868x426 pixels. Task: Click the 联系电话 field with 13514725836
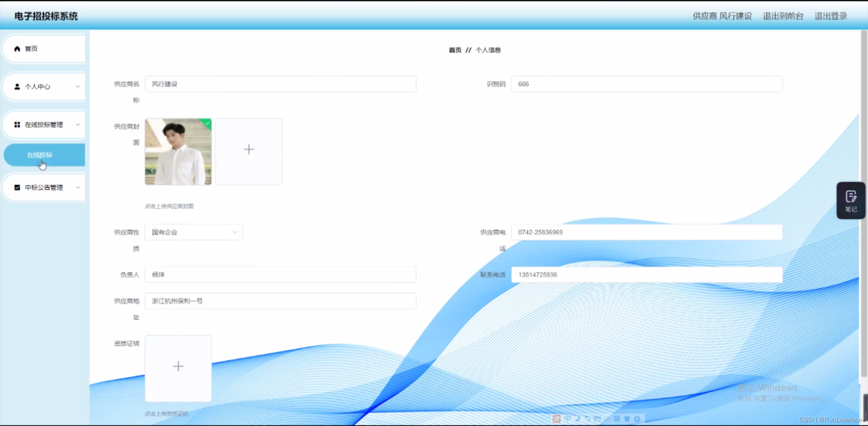(647, 275)
